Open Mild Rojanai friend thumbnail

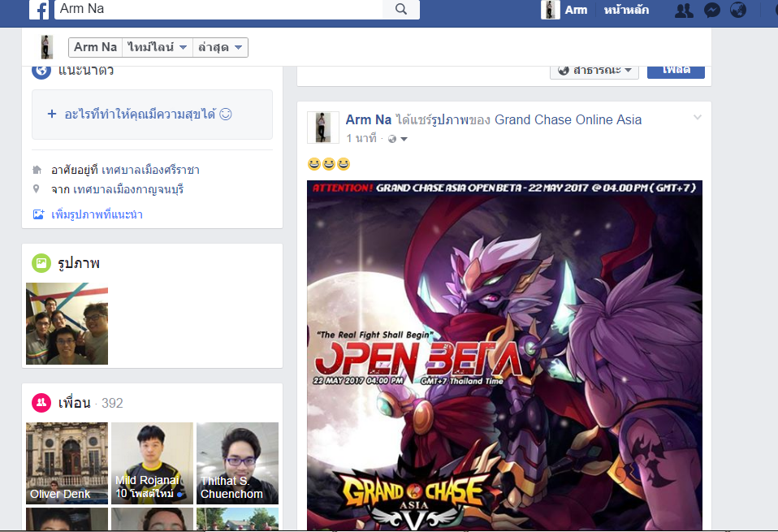(x=153, y=463)
